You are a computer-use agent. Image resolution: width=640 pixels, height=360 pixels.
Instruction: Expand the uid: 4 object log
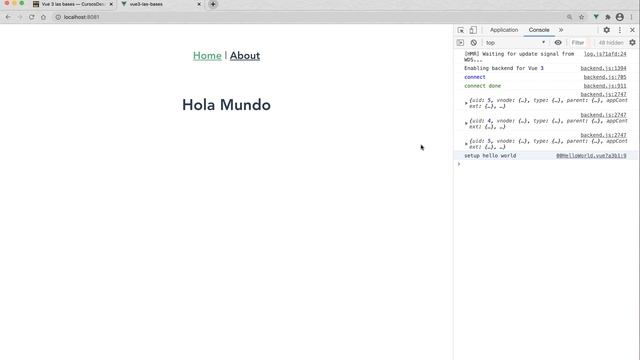pyautogui.click(x=466, y=123)
